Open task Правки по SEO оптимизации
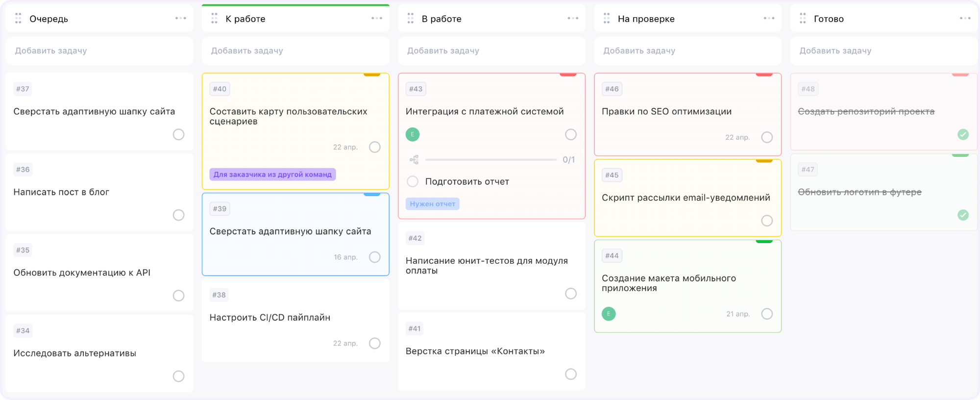Image resolution: width=980 pixels, height=400 pixels. point(666,112)
